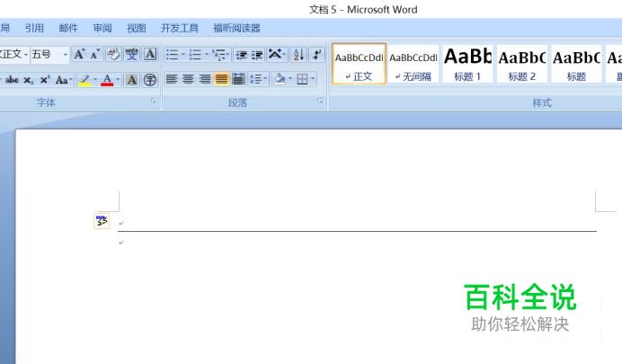
Task: Expand the numbering style arrow
Action: 207,55
